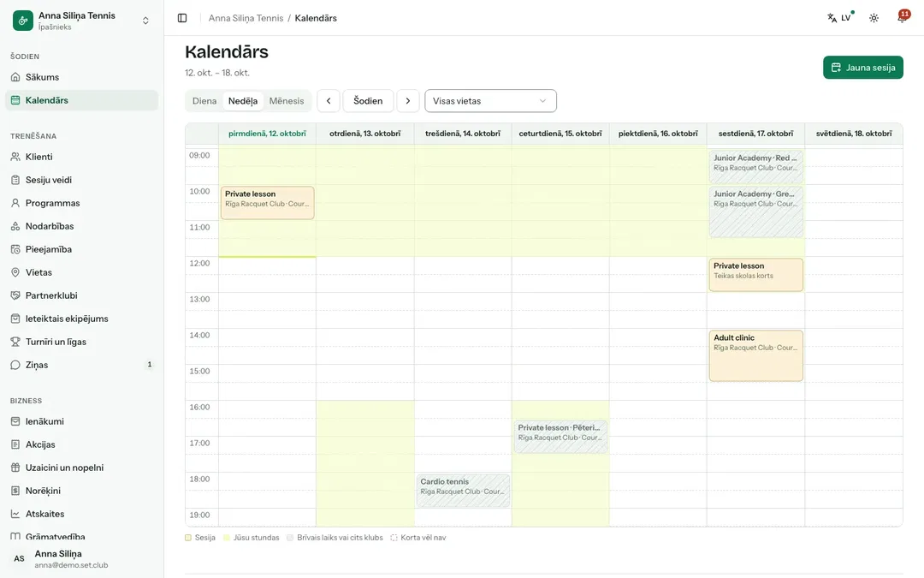Click the Pieejamība calendar-clock icon
Screen dimensions: 924x578
(x=15, y=249)
